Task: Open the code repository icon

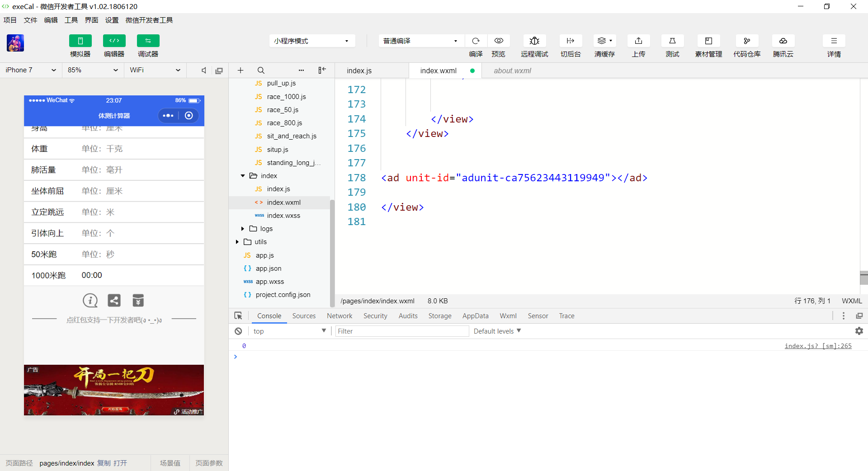Action: (x=747, y=41)
